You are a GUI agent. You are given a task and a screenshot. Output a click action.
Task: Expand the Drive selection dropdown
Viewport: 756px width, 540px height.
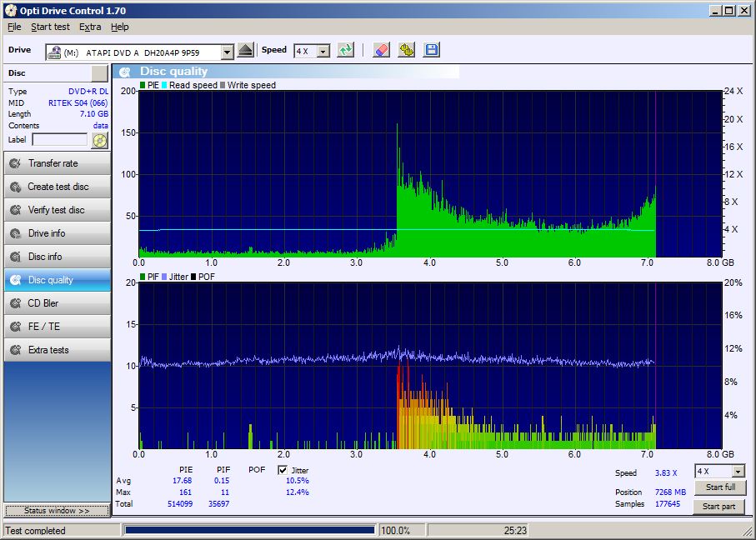(227, 52)
